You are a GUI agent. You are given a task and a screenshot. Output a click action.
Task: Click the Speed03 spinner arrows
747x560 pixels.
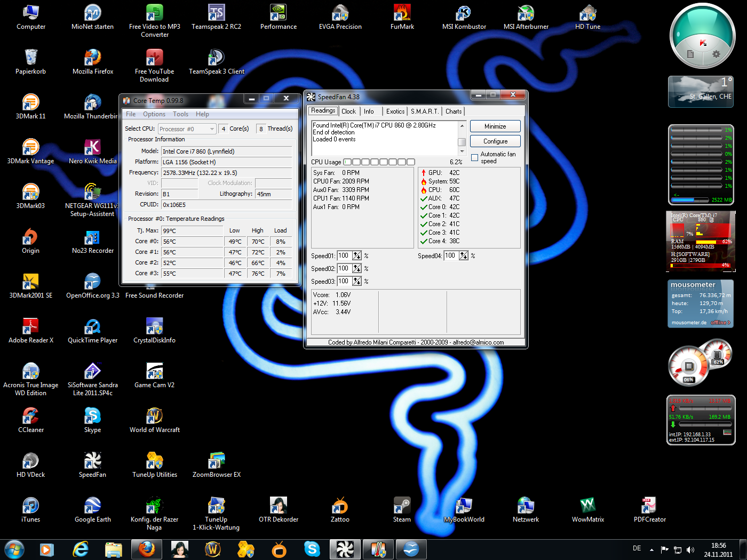pos(357,281)
